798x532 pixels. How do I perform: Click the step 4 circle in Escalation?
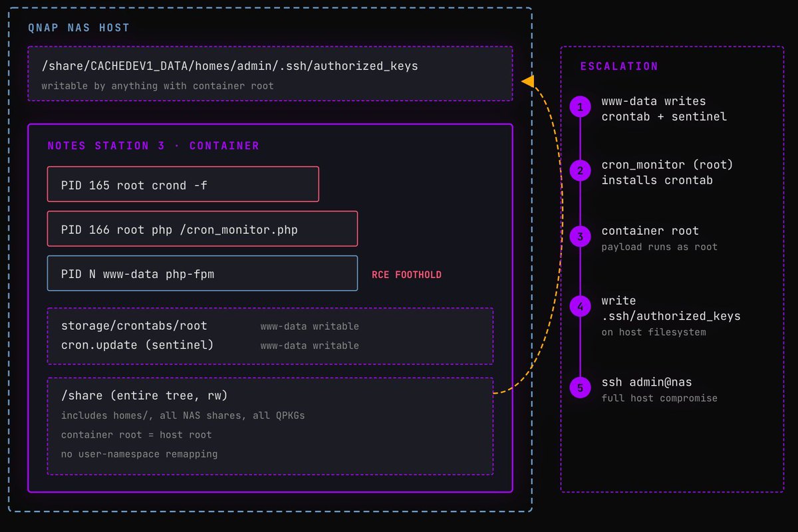(580, 307)
